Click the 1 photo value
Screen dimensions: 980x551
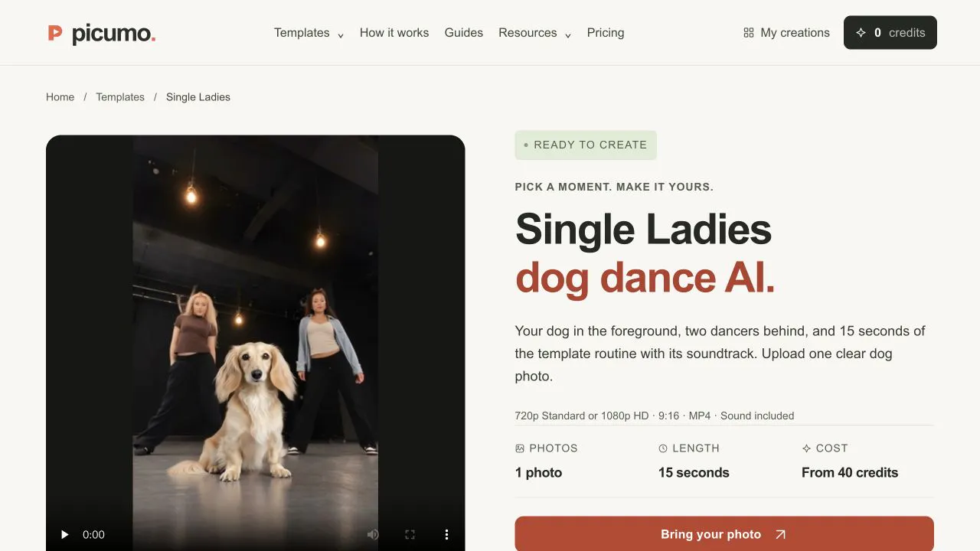[539, 473]
